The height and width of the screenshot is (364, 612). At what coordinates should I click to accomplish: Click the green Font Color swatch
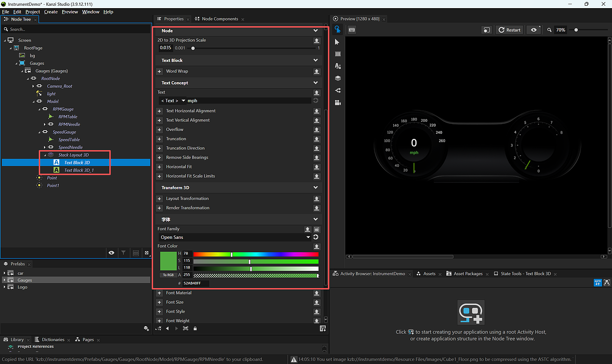click(x=168, y=261)
